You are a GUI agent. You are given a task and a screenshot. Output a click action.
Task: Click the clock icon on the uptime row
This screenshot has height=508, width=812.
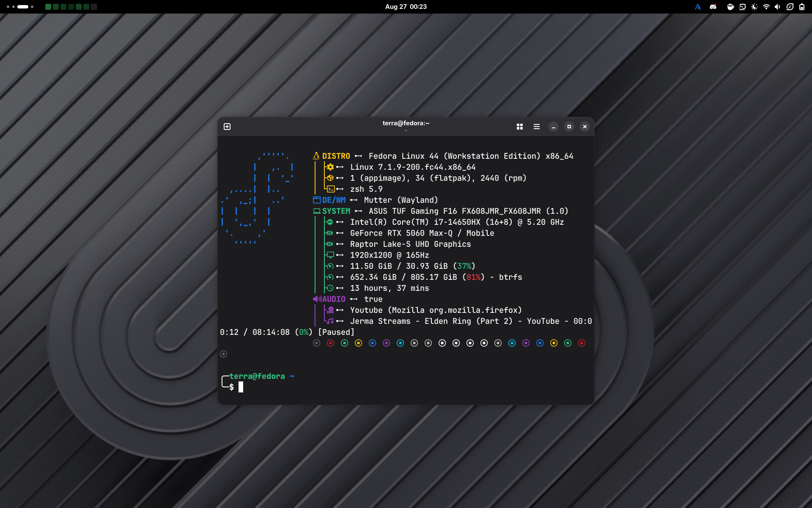coord(330,288)
